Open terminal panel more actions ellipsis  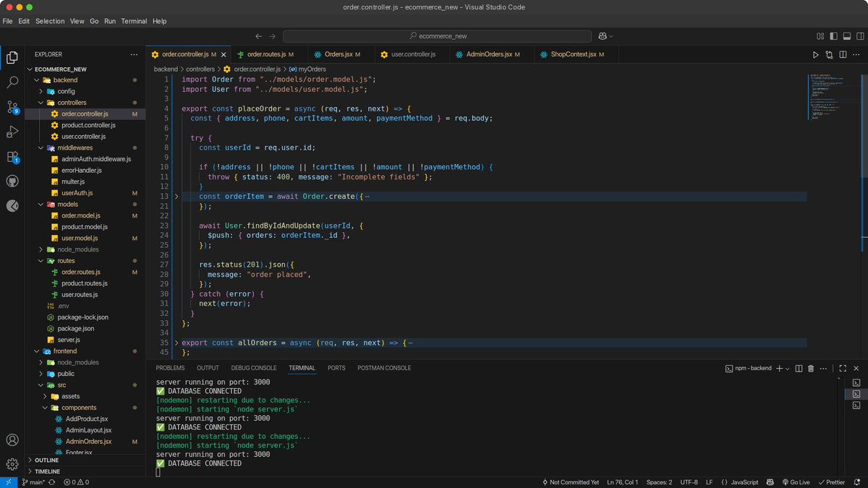tap(823, 368)
